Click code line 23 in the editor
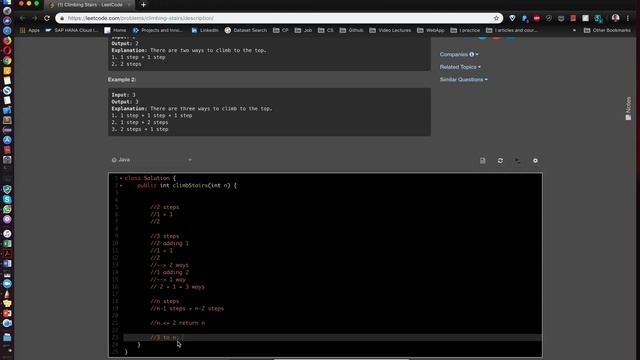The height and width of the screenshot is (360, 640). [x=333, y=338]
